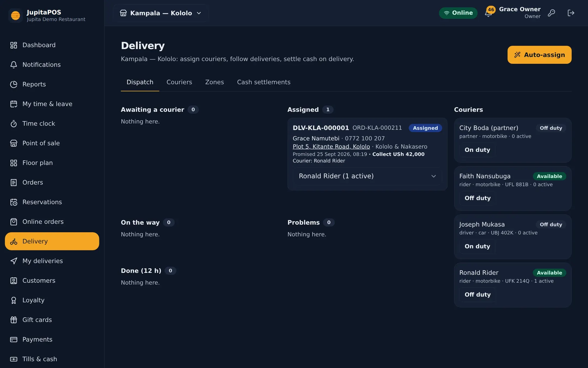Click the Orders receipt icon
The width and height of the screenshot is (588, 368).
click(x=14, y=182)
